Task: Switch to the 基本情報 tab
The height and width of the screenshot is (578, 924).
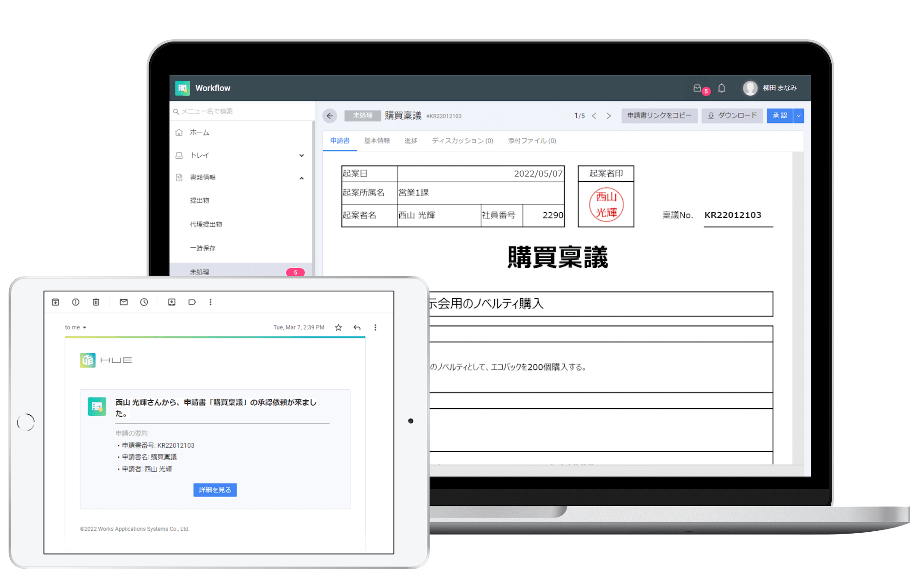Action: [377, 141]
